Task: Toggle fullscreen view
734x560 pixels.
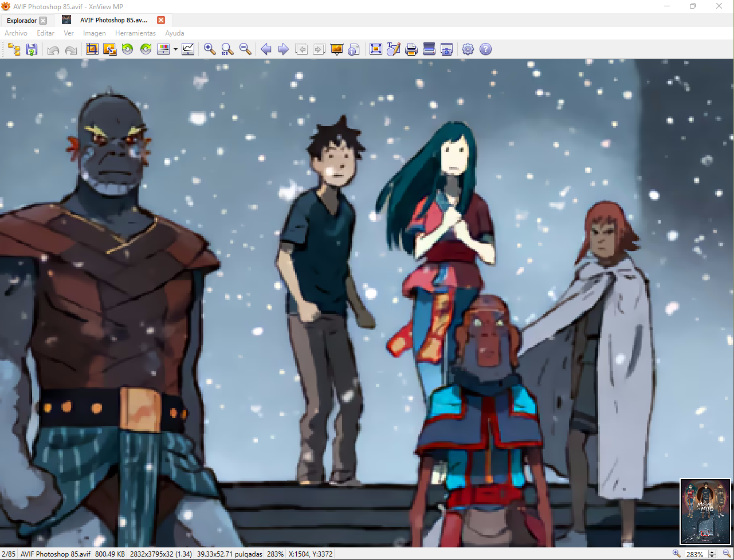Action: [376, 49]
